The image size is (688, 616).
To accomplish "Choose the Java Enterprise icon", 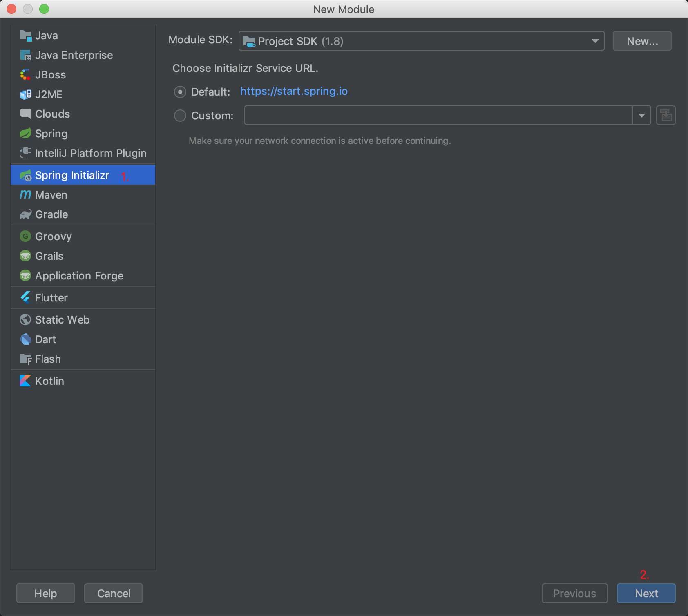I will [x=25, y=55].
